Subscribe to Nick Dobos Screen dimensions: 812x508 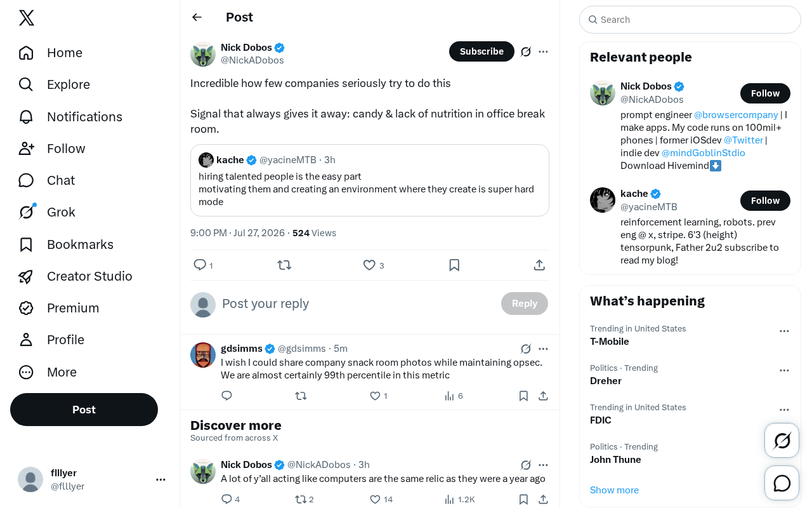pyautogui.click(x=481, y=51)
